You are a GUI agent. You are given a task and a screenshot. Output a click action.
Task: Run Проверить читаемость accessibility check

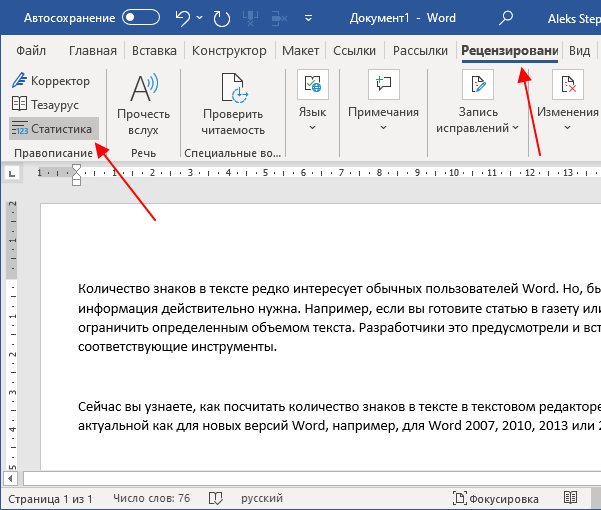[233, 104]
